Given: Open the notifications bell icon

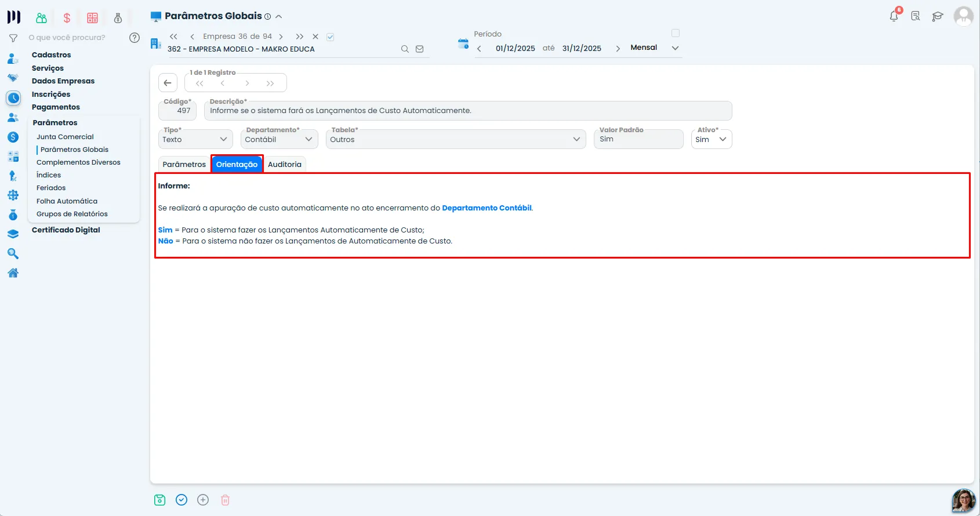Looking at the screenshot, I should 894,16.
